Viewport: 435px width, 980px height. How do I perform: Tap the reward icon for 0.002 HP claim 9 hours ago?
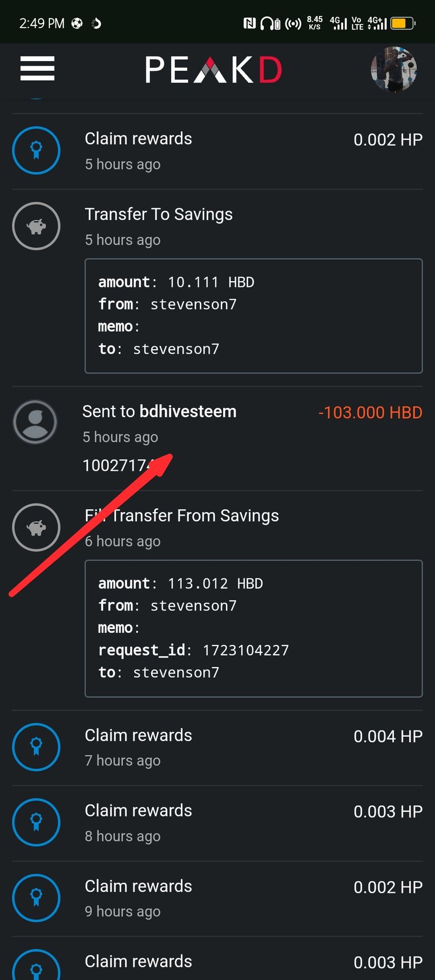tap(36, 897)
